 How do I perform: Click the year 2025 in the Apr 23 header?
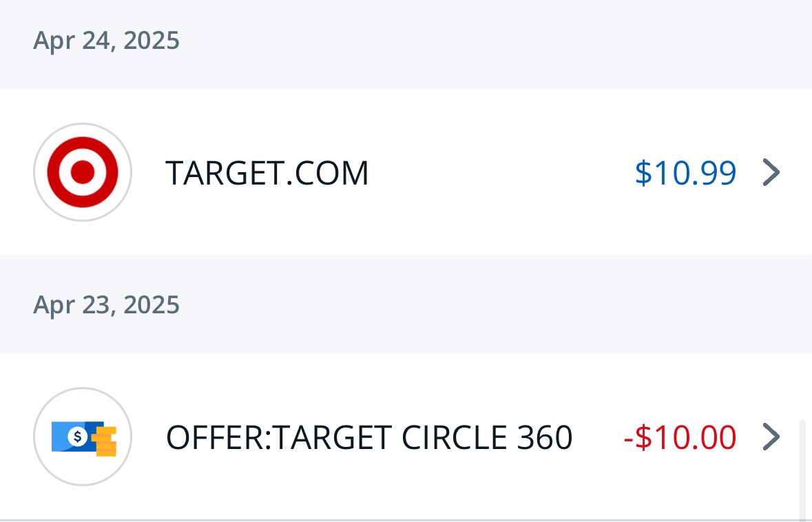click(152, 304)
